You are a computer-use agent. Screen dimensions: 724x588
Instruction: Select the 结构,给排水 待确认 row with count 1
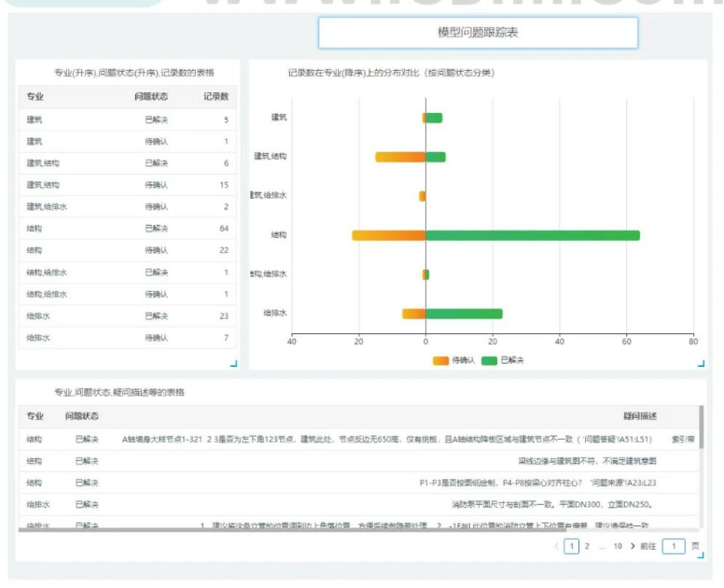coord(128,294)
